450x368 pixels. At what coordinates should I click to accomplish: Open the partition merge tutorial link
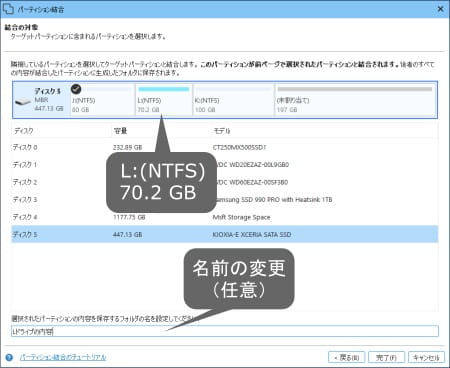click(63, 357)
